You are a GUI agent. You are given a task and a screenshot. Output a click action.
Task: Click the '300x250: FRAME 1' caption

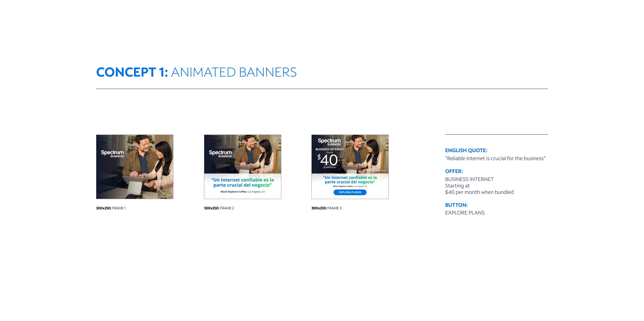point(111,208)
